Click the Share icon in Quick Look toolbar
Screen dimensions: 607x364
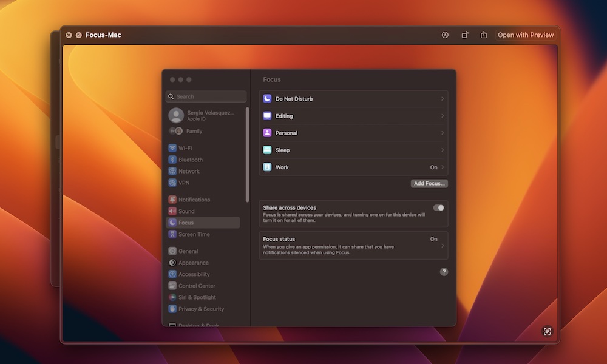pyautogui.click(x=484, y=35)
